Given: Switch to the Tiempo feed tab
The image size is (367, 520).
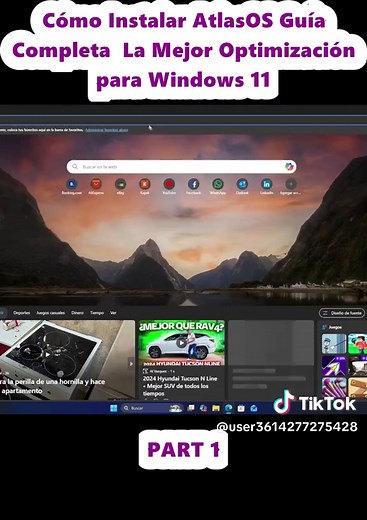Looking at the screenshot, I should pos(97,313).
